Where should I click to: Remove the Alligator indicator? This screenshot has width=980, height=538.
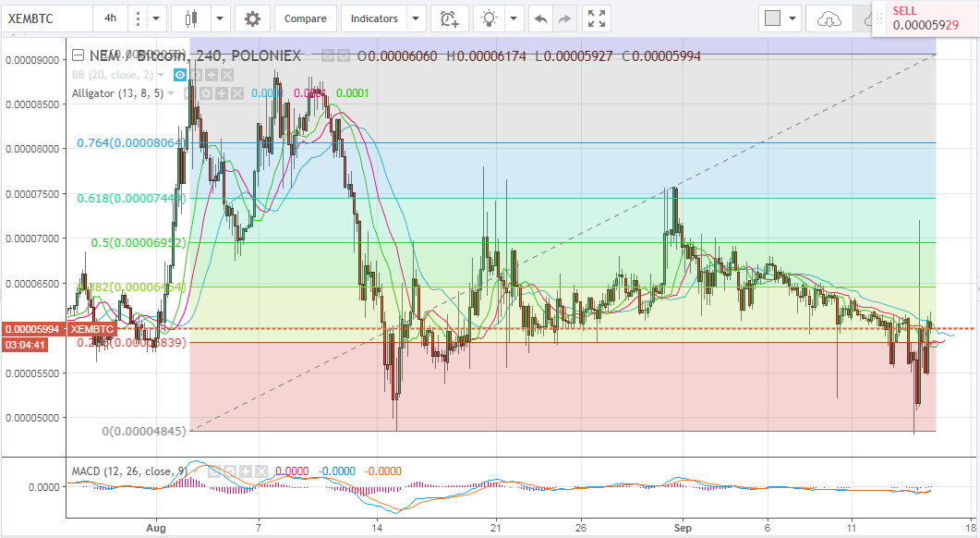237,94
